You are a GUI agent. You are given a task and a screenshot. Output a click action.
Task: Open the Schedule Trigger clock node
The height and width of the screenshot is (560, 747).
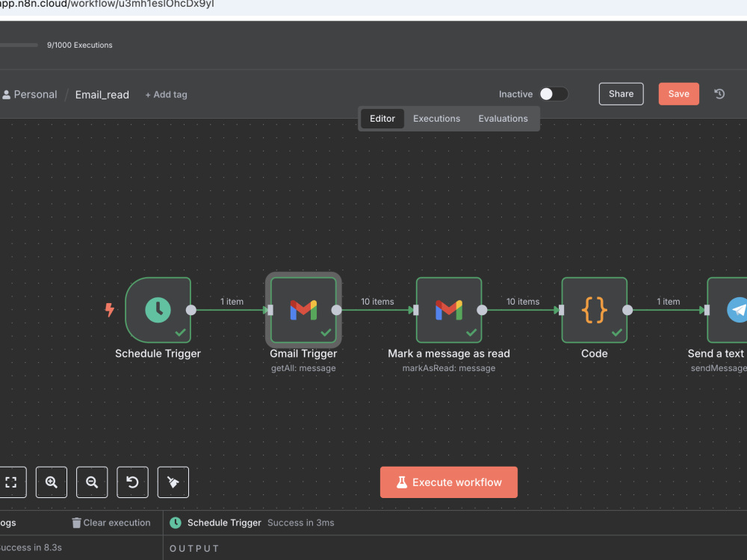click(x=158, y=310)
